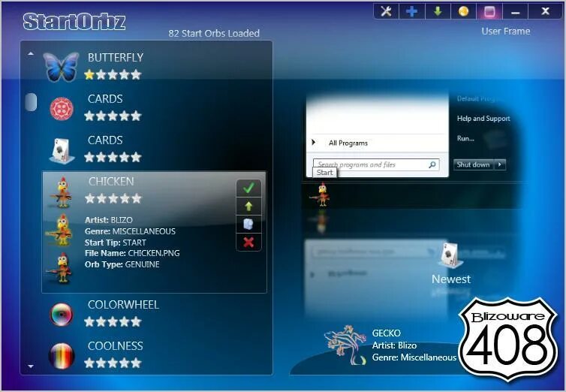Select the BUTTERFLY title

(116, 57)
